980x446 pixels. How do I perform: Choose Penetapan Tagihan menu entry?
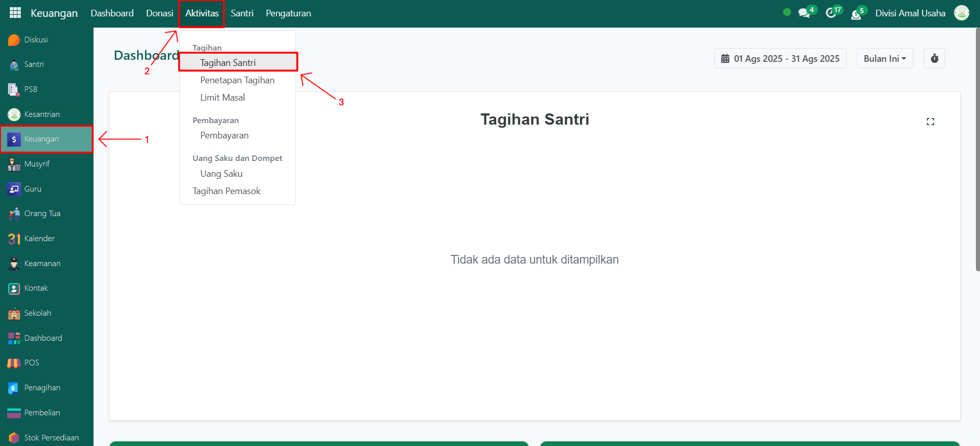[x=237, y=80]
